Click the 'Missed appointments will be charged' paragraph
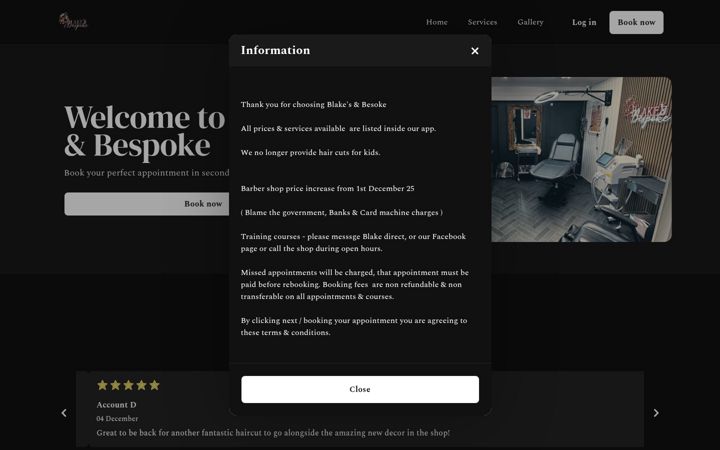720x450 pixels. 354,284
